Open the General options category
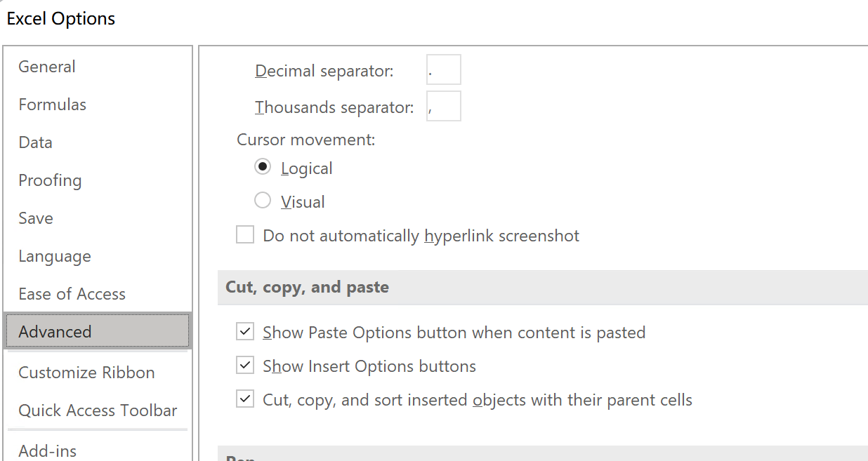This screenshot has height=461, width=868. [x=47, y=67]
